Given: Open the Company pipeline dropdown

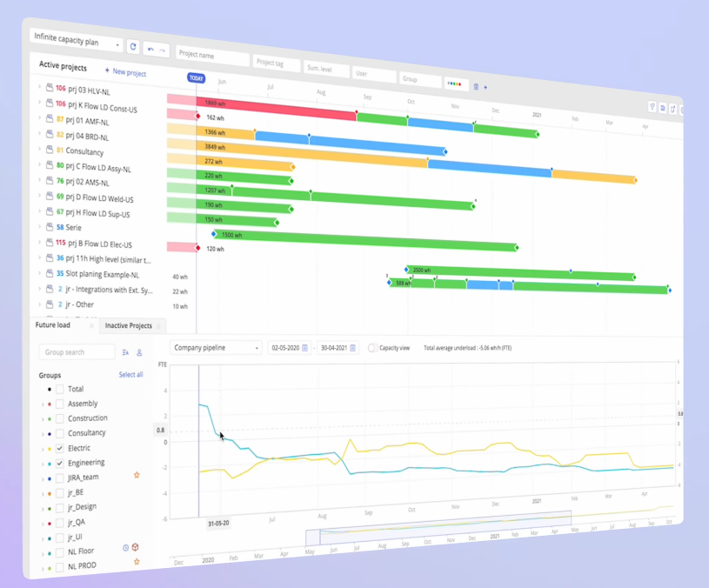Looking at the screenshot, I should [216, 348].
